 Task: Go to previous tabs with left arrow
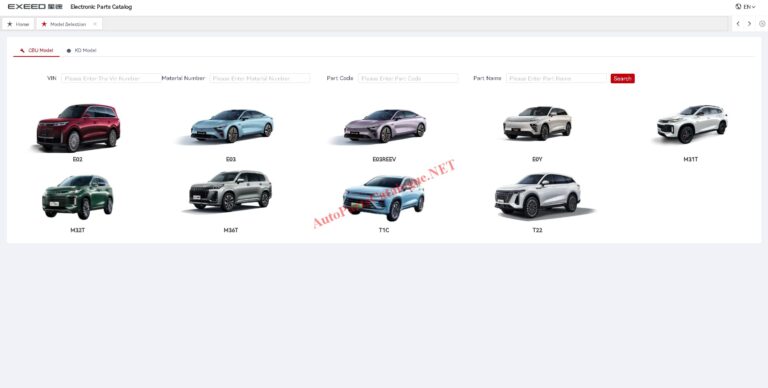click(738, 24)
